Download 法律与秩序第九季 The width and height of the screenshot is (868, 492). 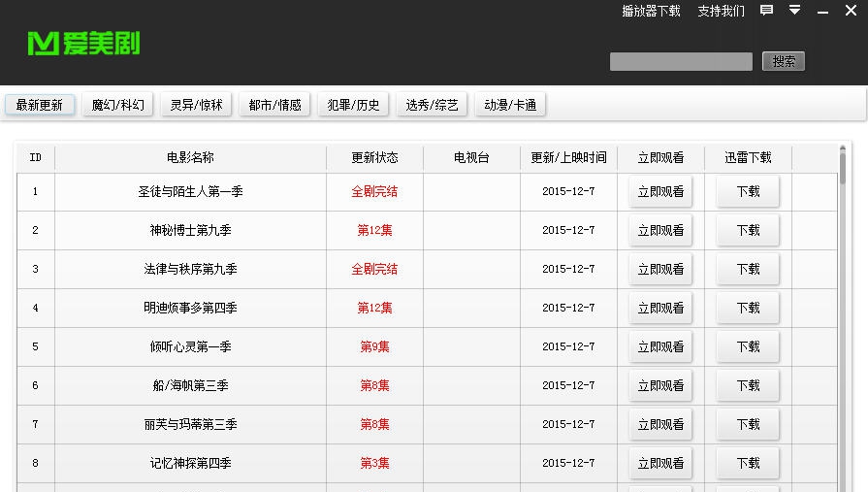tap(748, 269)
